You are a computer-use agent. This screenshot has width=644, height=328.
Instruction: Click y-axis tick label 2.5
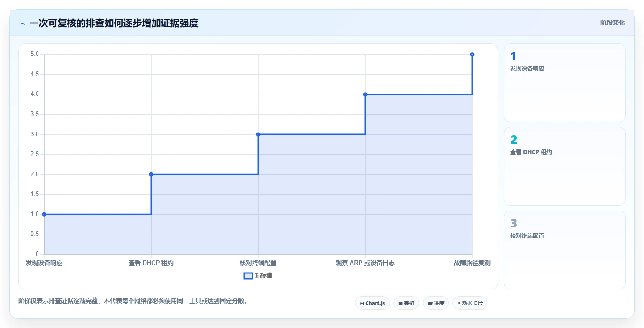pyautogui.click(x=35, y=154)
